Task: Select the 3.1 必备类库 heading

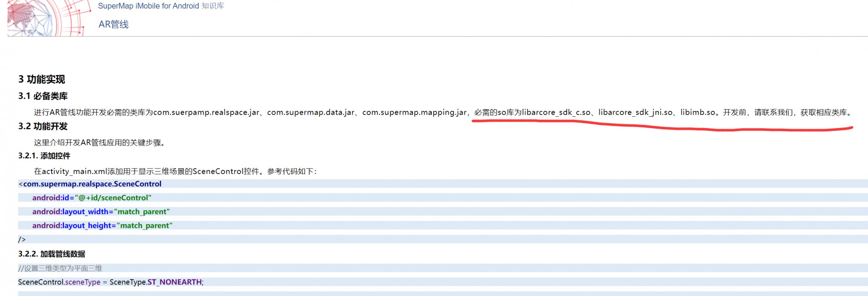Action: click(x=43, y=96)
